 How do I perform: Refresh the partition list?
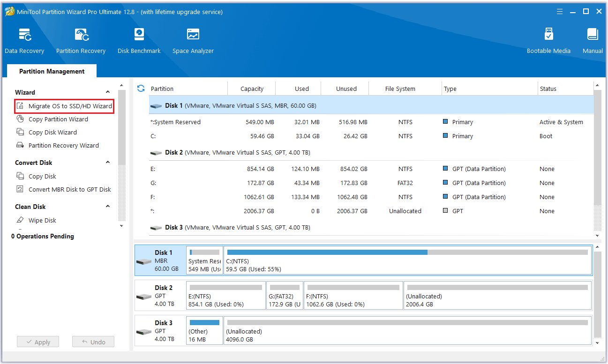tap(141, 88)
